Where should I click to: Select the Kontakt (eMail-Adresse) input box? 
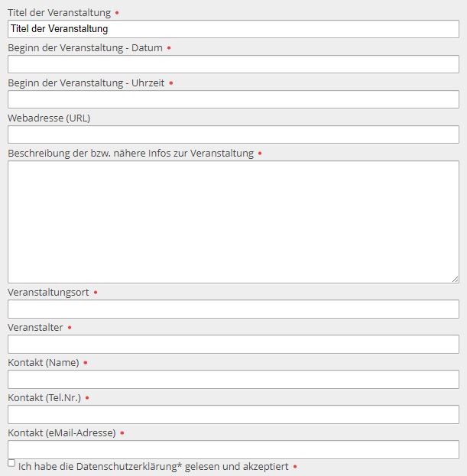(233, 449)
